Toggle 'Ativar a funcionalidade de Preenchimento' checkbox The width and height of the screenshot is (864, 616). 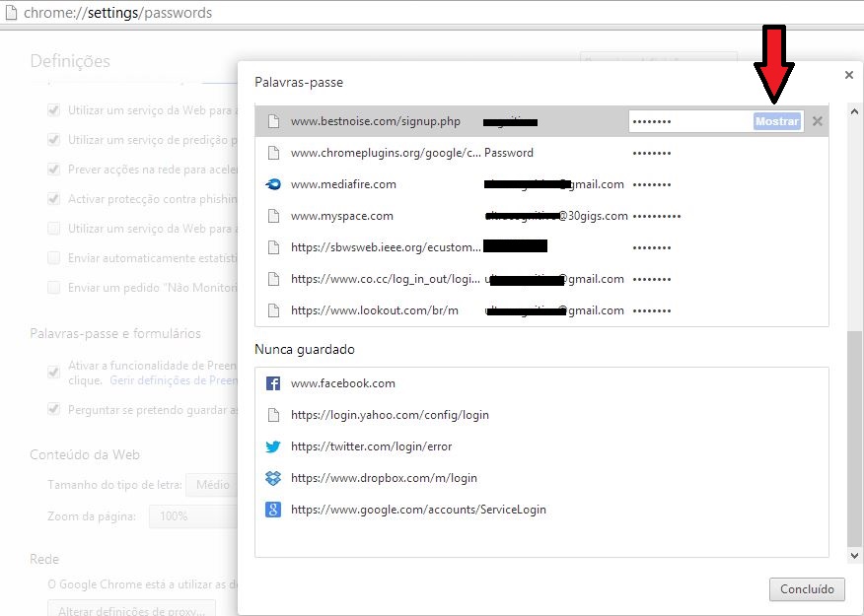point(53,373)
